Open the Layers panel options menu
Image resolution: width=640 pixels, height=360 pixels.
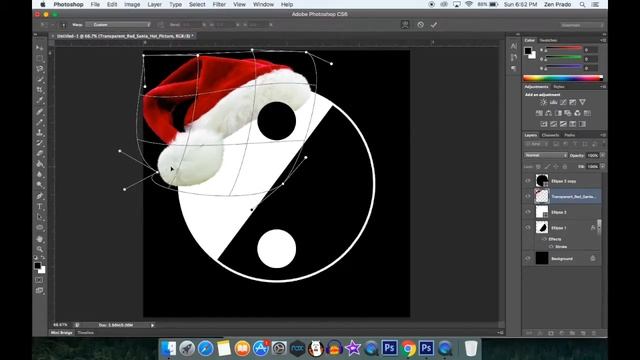coord(602,135)
